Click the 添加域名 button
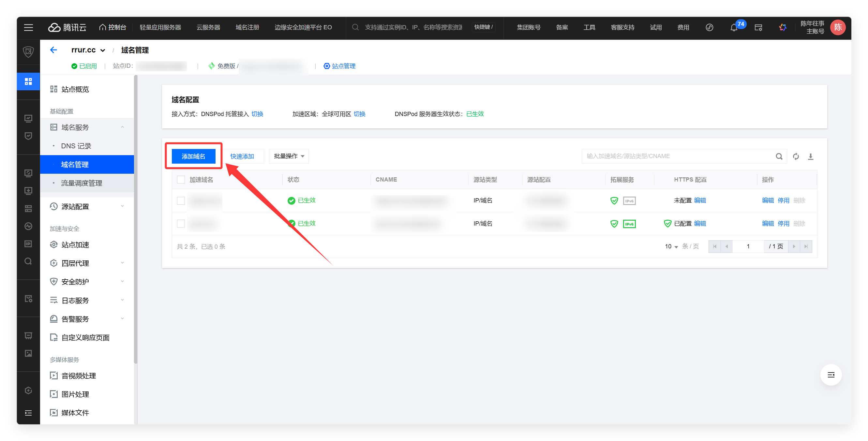This screenshot has width=868, height=441. point(193,156)
